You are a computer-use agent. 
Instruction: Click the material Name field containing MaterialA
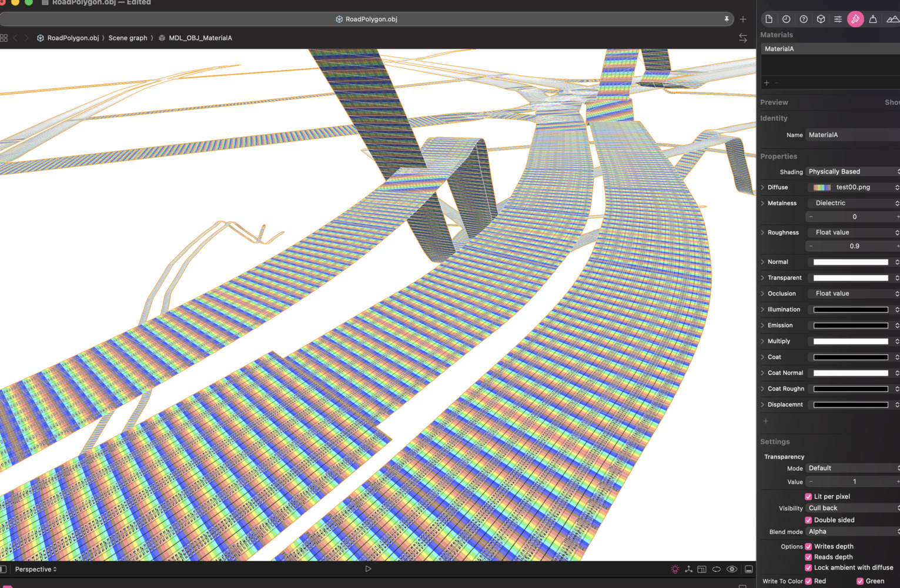pos(852,135)
